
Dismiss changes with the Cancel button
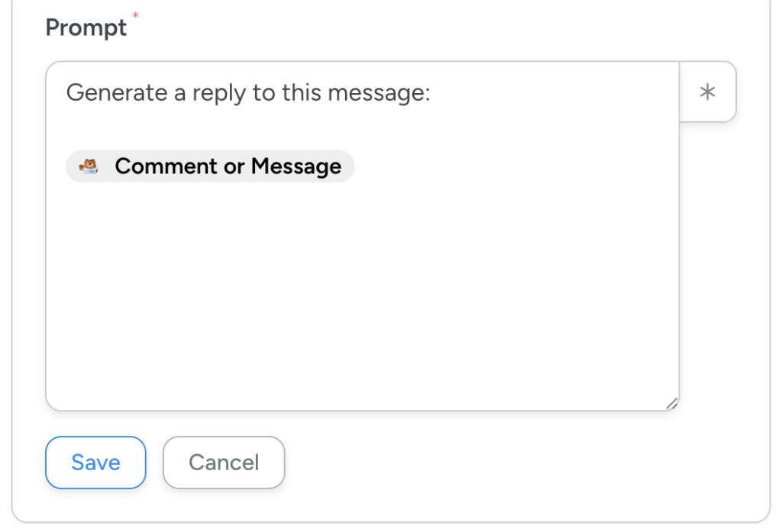223,463
